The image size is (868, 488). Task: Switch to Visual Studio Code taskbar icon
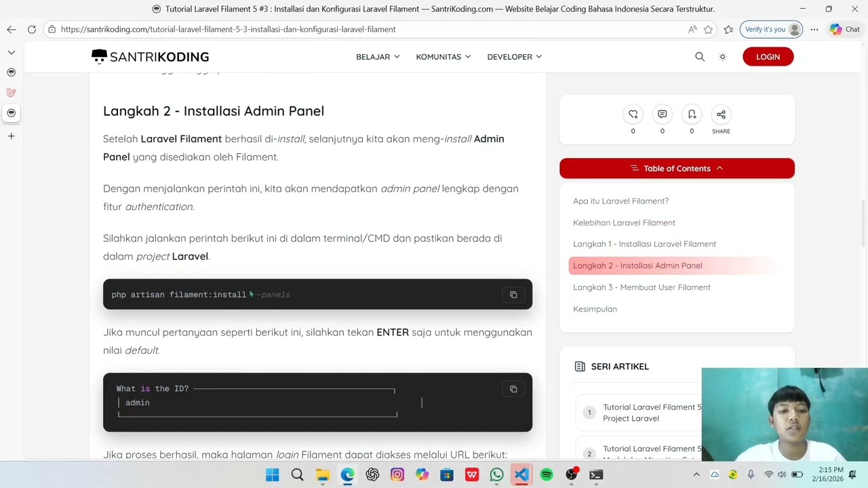click(x=521, y=475)
